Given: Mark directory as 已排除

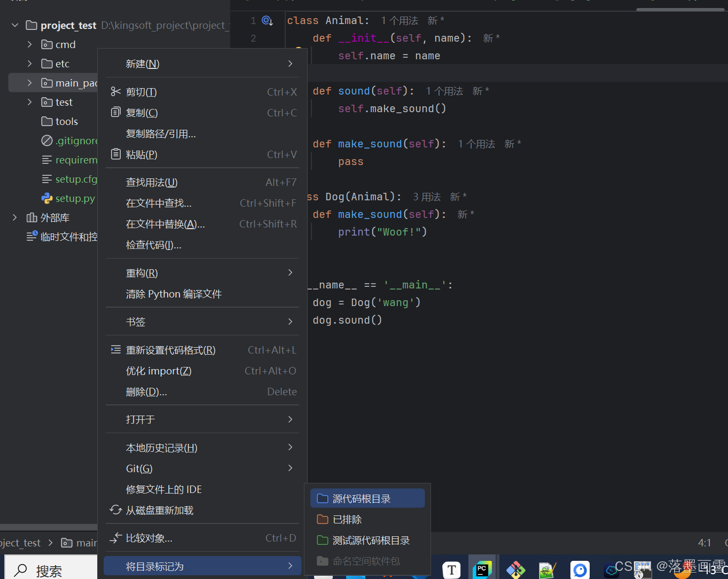Looking at the screenshot, I should 367,519.
